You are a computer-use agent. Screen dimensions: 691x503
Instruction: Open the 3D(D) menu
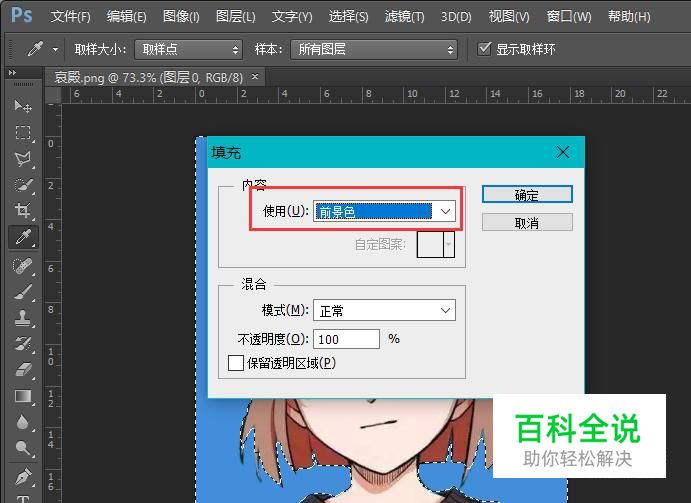point(456,16)
